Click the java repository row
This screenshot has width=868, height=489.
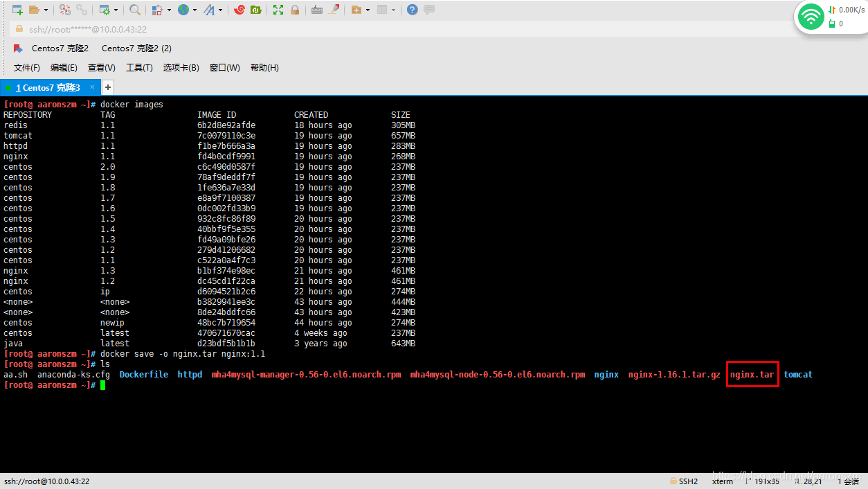tap(210, 344)
